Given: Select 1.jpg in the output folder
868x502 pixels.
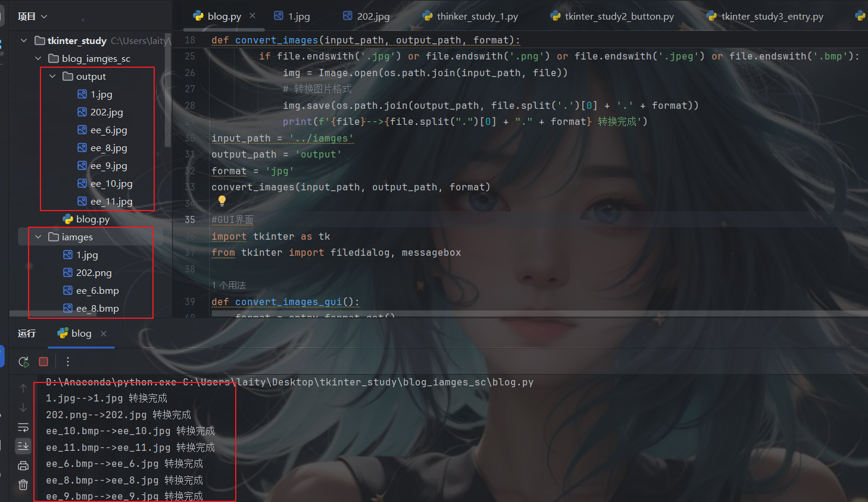Looking at the screenshot, I should tap(101, 94).
